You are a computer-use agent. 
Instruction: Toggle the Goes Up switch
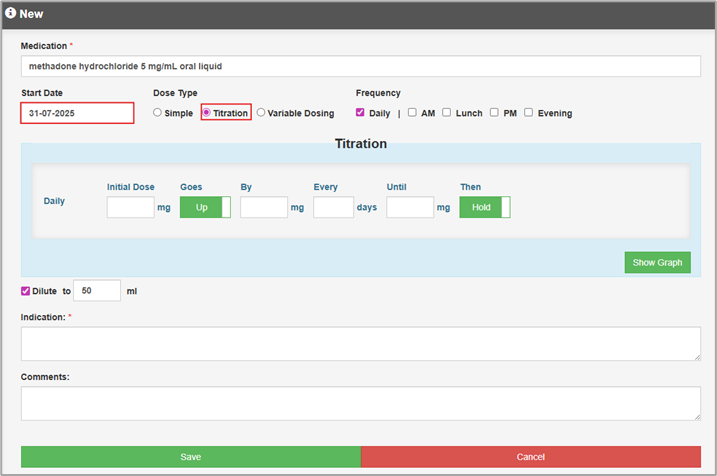[205, 207]
